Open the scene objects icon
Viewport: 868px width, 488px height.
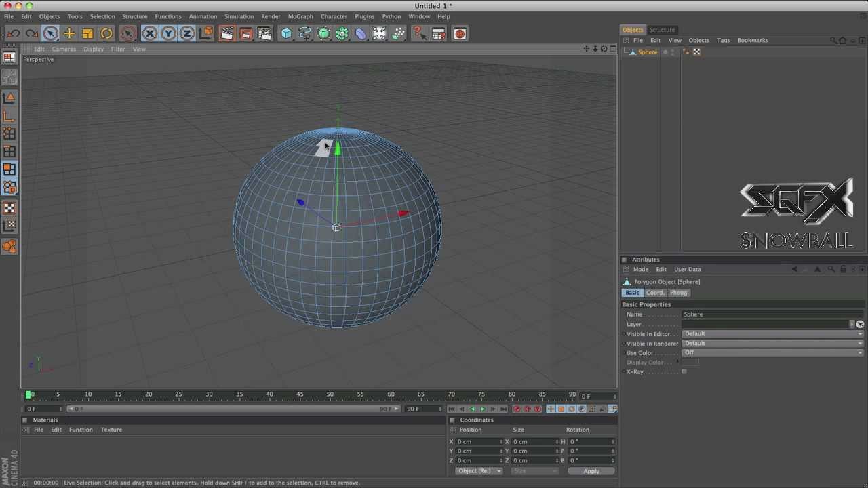click(x=379, y=33)
